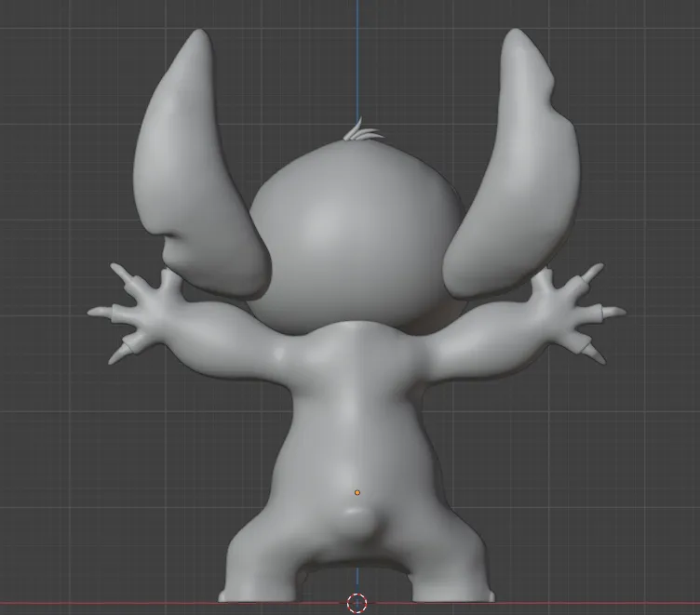Image resolution: width=700 pixels, height=615 pixels.
Task: Click the topmost claw on the left hand
Action: pos(119,272)
